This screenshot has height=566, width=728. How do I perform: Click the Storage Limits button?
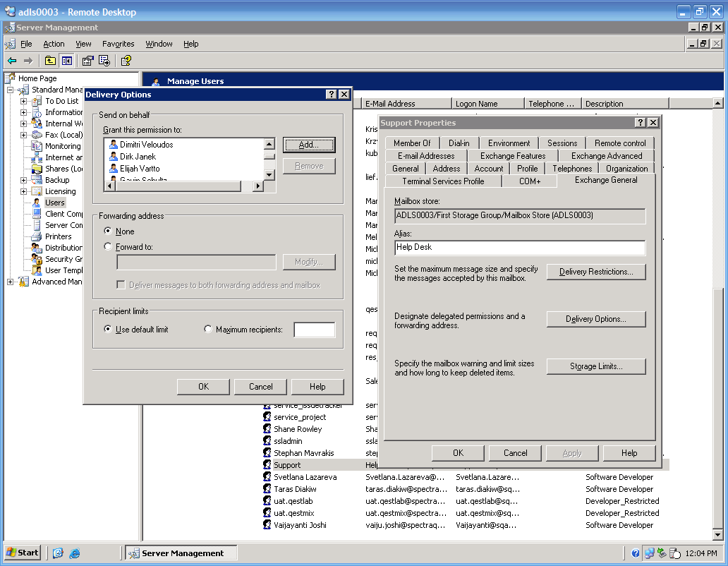coord(595,367)
